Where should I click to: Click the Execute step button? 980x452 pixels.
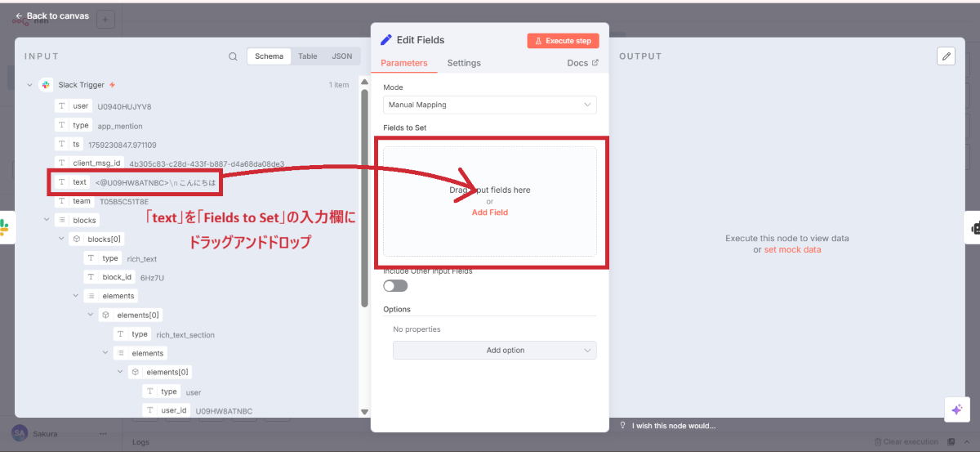click(563, 41)
